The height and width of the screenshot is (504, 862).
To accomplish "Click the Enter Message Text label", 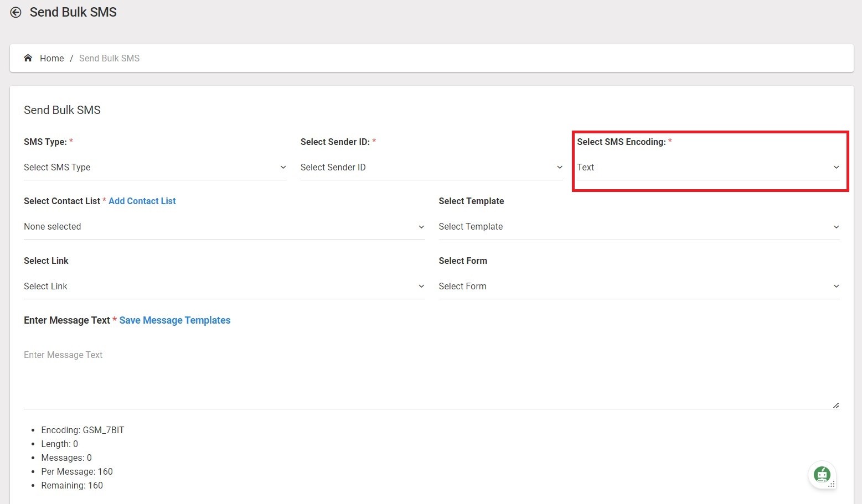I will pyautogui.click(x=66, y=320).
